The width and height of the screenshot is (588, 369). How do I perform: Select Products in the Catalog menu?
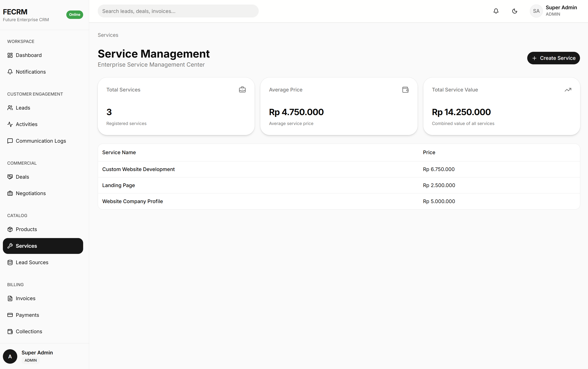click(x=43, y=229)
